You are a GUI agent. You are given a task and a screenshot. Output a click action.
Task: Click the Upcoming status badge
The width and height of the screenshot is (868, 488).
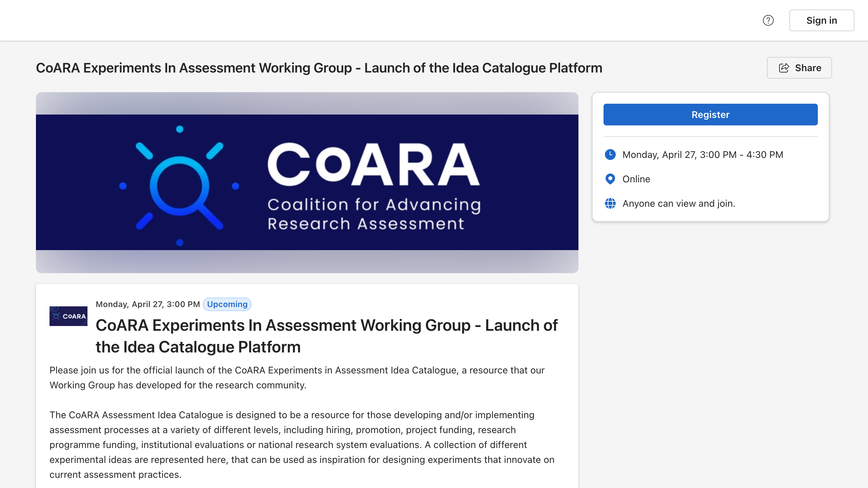tap(227, 304)
